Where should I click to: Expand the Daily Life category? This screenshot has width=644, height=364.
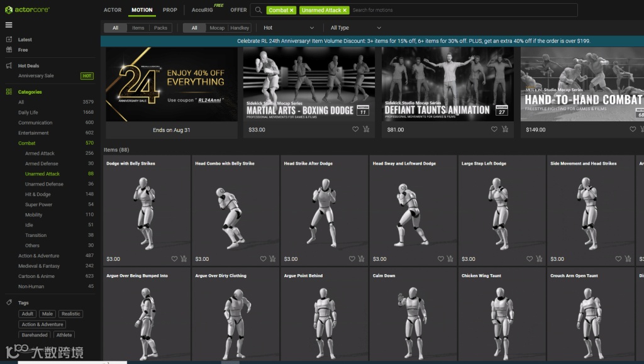28,113
